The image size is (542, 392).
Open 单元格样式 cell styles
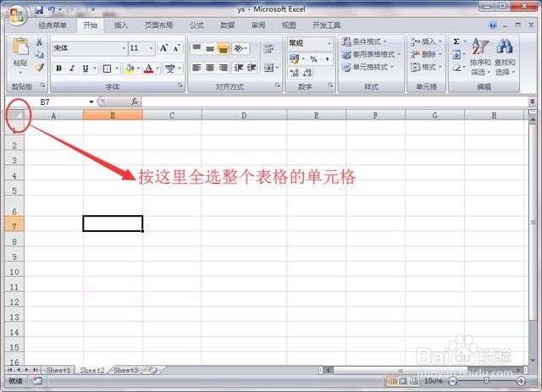[368, 67]
